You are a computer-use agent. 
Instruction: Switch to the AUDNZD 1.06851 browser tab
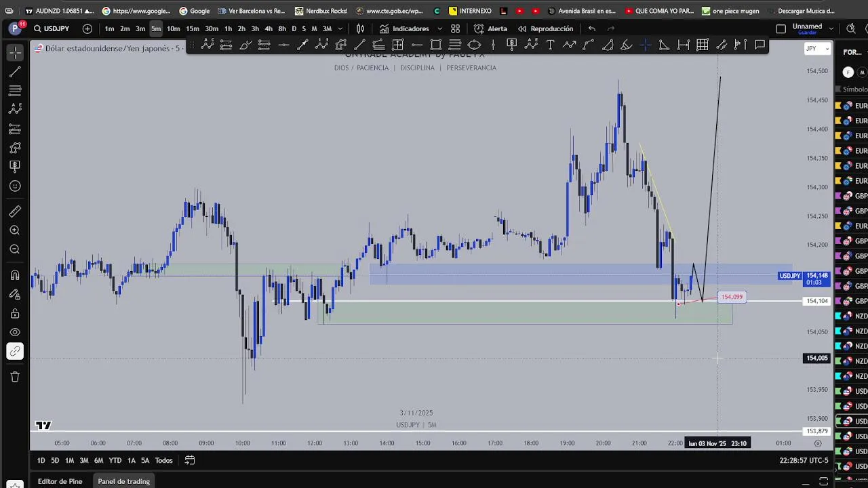coord(60,11)
